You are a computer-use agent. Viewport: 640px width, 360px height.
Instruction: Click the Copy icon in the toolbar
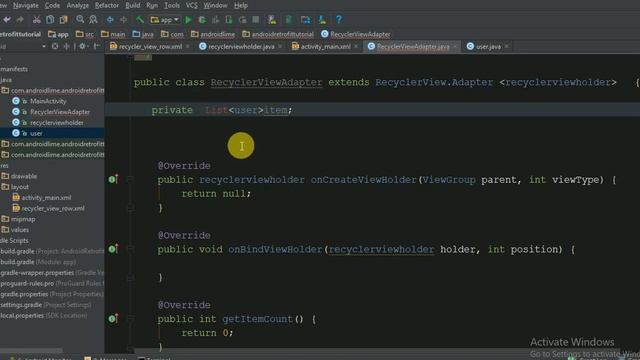click(x=50, y=20)
